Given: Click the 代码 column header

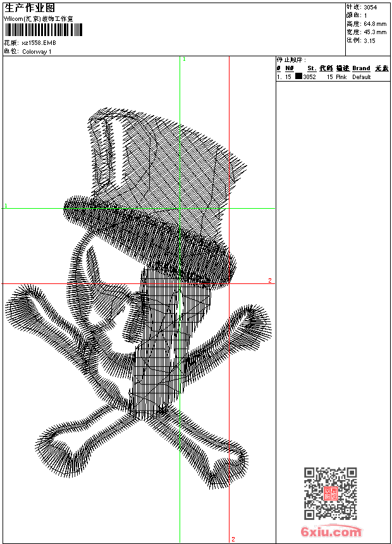Looking at the screenshot, I should coord(326,68).
